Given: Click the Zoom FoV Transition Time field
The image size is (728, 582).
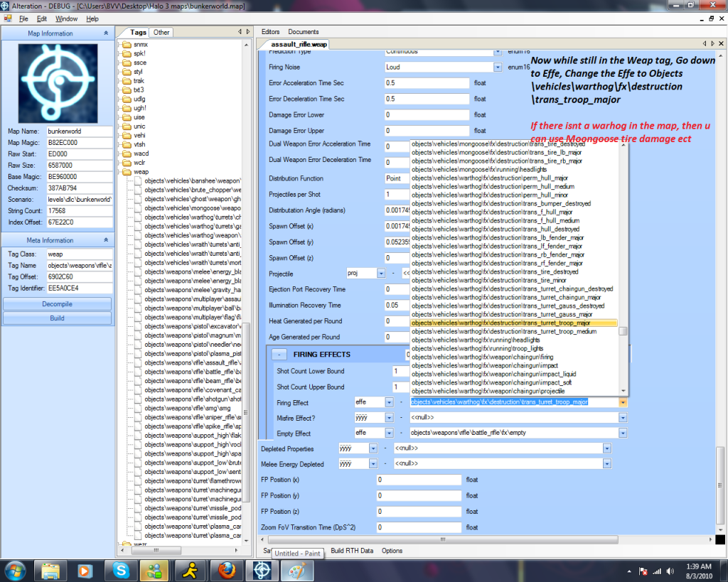Looking at the screenshot, I should tap(419, 528).
